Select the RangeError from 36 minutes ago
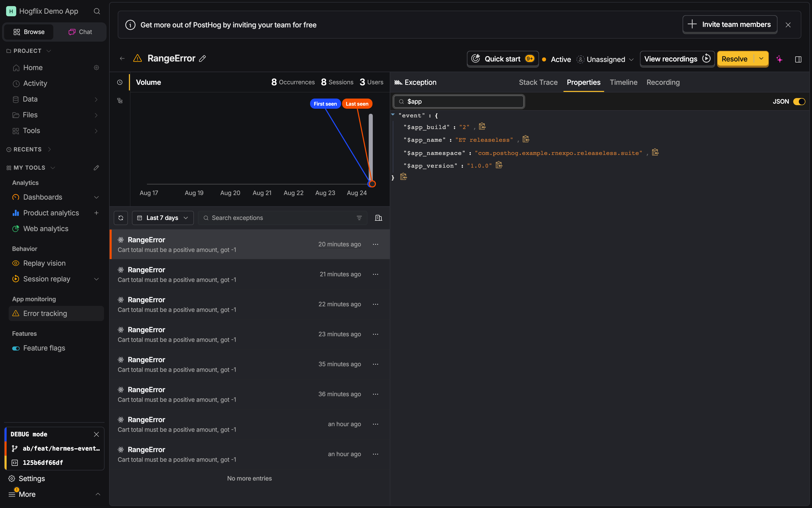Screen dimensions: 812x508 point(250,394)
